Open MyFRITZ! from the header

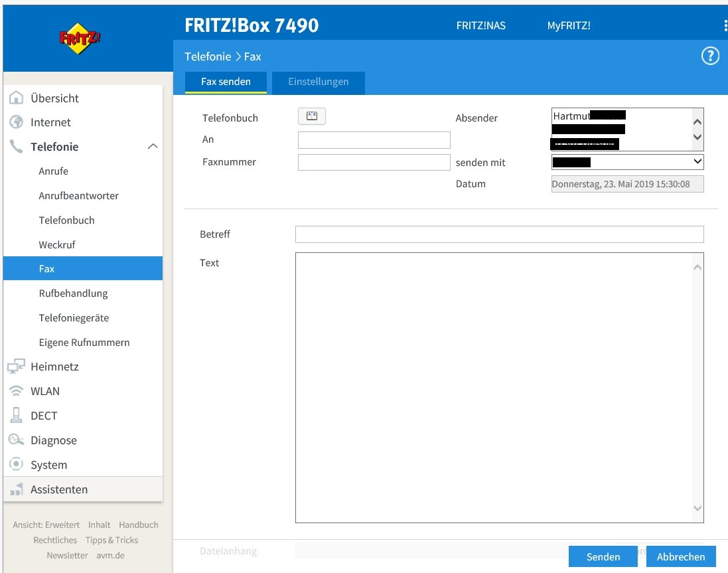pyautogui.click(x=569, y=25)
